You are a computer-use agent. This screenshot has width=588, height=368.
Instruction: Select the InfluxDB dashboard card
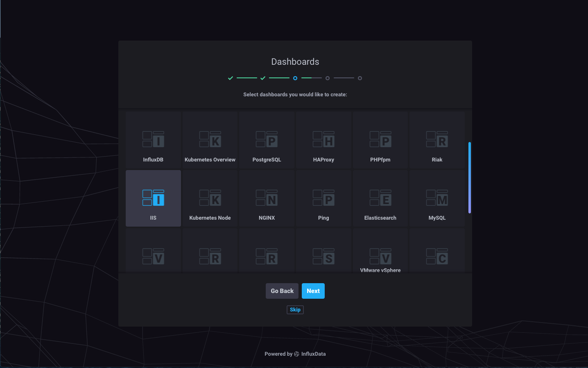pos(153,140)
